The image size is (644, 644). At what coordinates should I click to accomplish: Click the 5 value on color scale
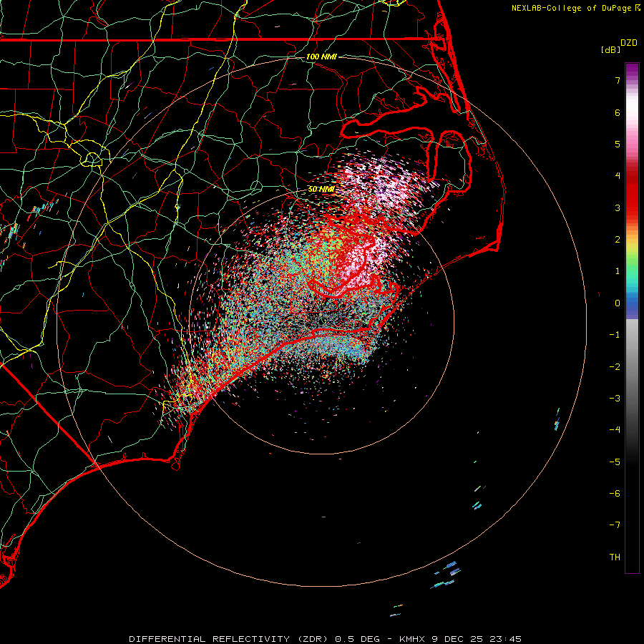[618, 144]
